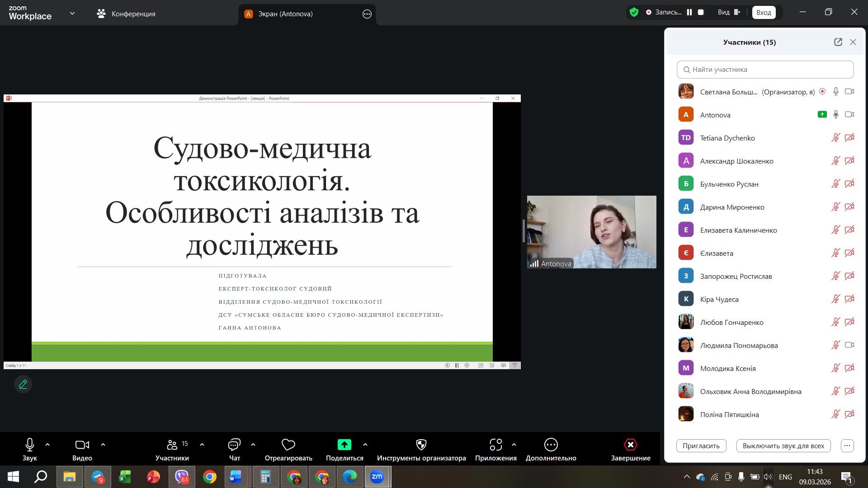Open Zoom Workplace dropdown chevron
868x488 pixels.
72,13
